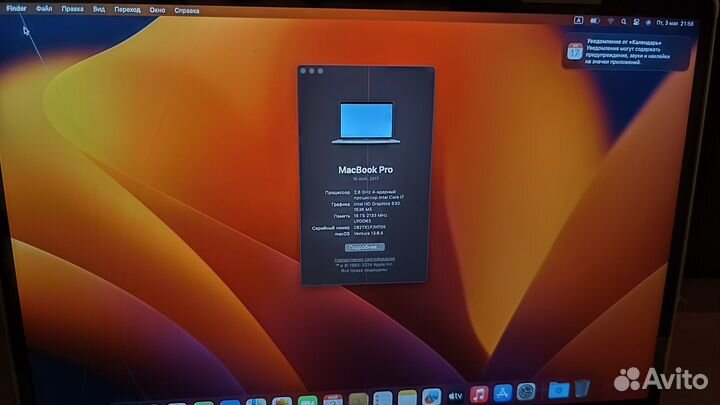Click the laptop image in About window
Screen dimensions: 720x405
pyautogui.click(x=366, y=123)
